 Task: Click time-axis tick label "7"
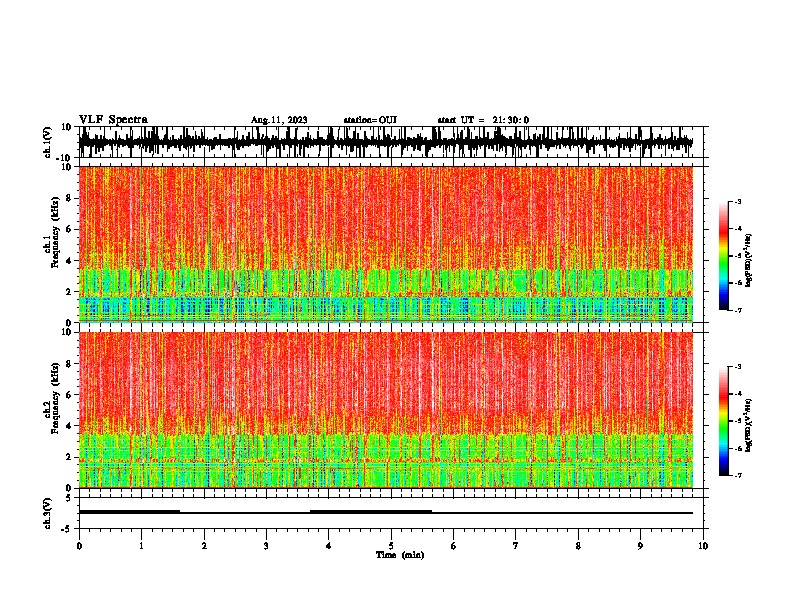point(516,546)
